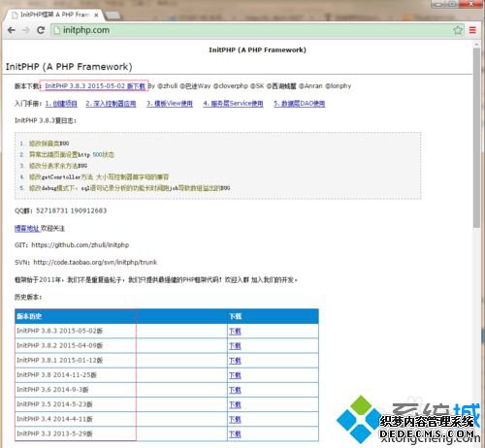Download InitPHP 3.4 2014-4-11 from history table
The width and height of the screenshot is (485, 448).
pyautogui.click(x=235, y=419)
